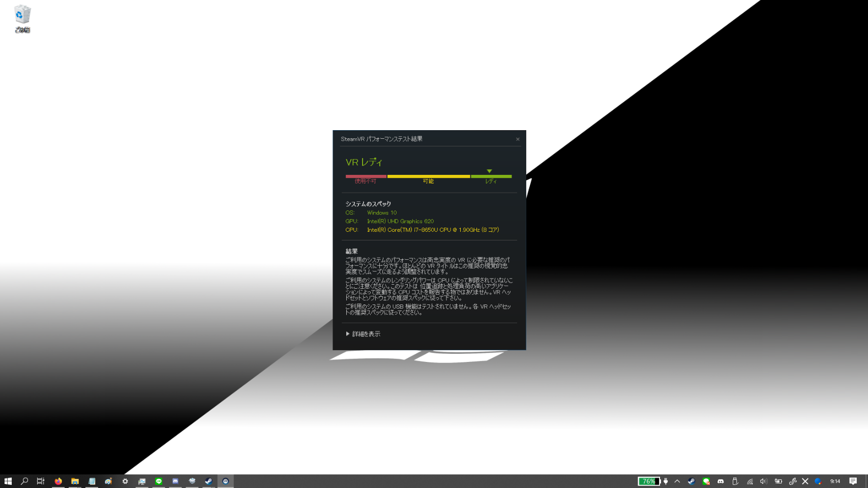
Task: Launch File Explorer from the taskbar
Action: point(75,481)
